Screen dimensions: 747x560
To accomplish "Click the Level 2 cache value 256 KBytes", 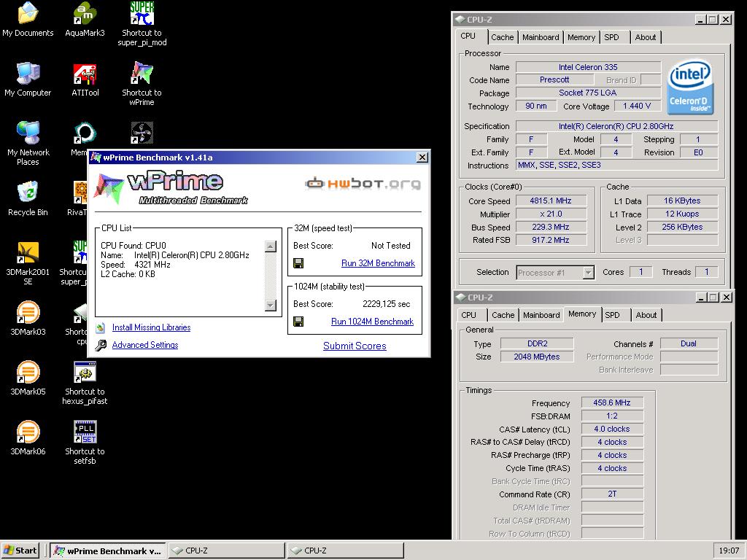I will click(x=682, y=227).
